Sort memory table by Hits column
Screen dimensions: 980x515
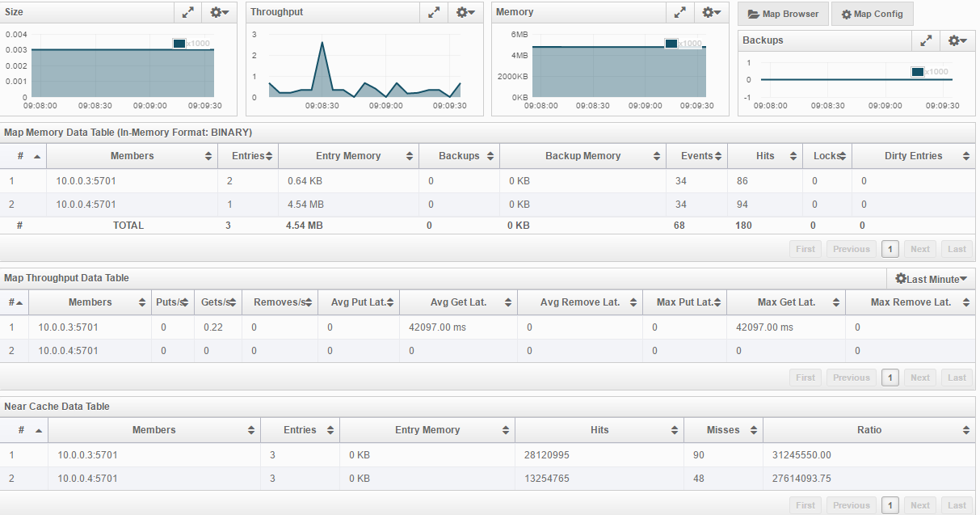tap(765, 156)
